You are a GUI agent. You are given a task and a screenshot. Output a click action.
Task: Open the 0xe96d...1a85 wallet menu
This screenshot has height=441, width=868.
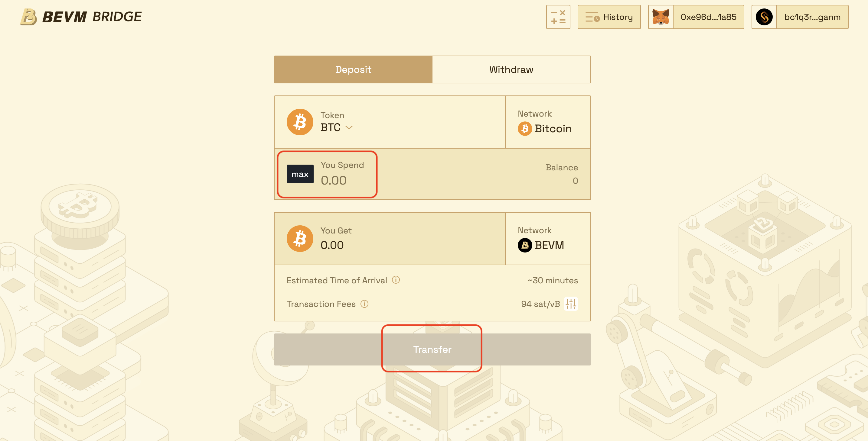tap(708, 17)
